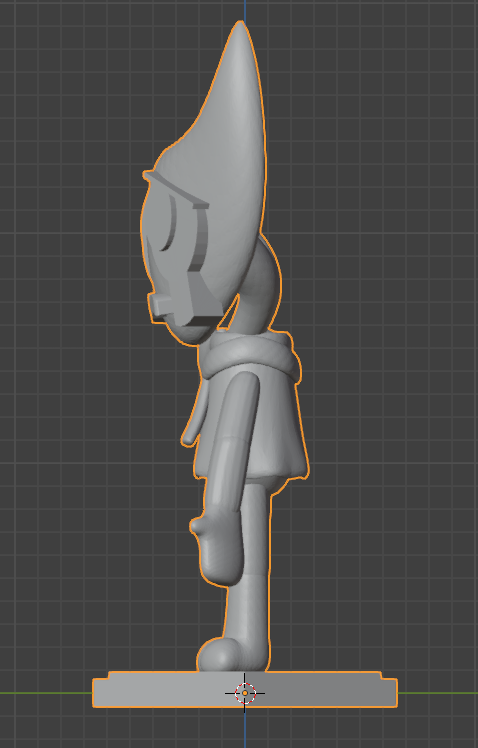Click the rectangular nose protruding from the face
The image size is (478, 748).
[x=159, y=306]
